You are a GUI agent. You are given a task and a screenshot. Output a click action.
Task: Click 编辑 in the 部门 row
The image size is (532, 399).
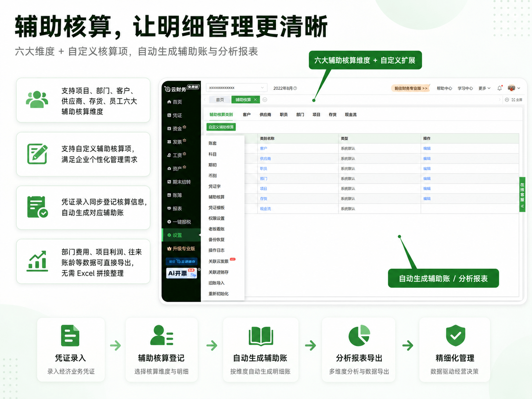[427, 179]
